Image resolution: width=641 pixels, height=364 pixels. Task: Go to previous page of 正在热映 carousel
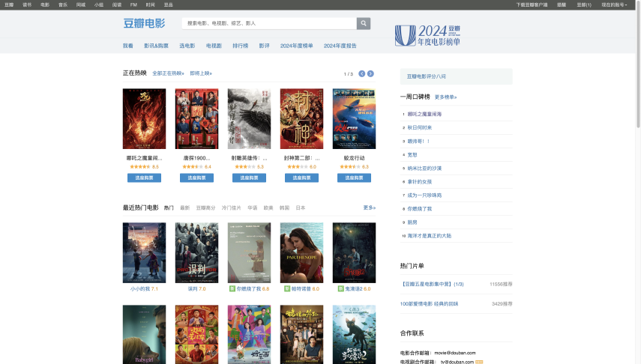[x=362, y=73]
